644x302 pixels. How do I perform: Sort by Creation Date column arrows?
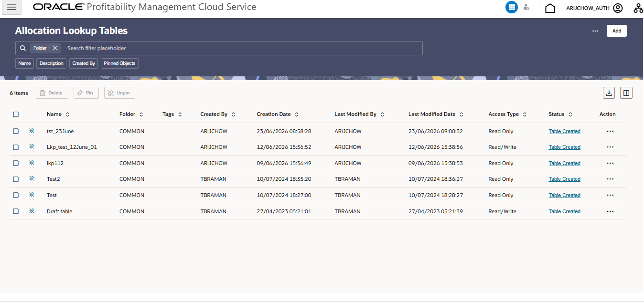point(297,115)
